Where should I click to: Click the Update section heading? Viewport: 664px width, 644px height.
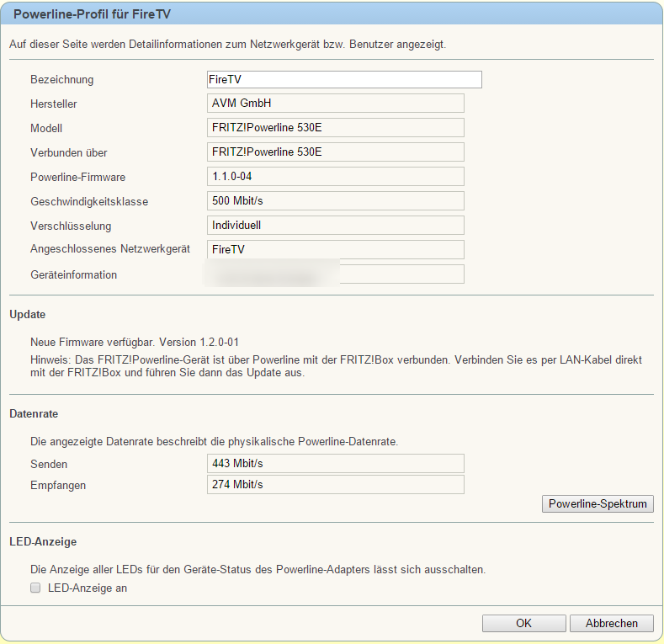[x=27, y=314]
